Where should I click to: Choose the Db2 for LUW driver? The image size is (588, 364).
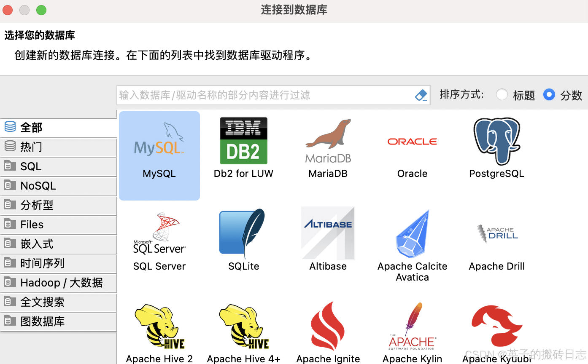(x=244, y=148)
